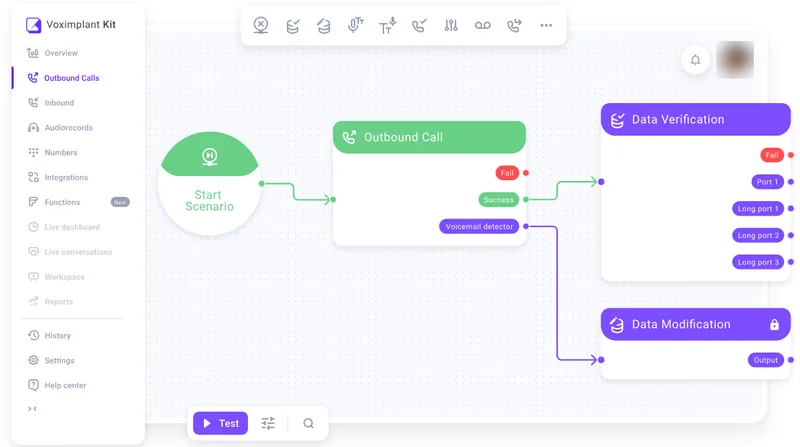800x447 pixels.
Task: Click the Outbound Calls phone icon
Action: coord(33,78)
